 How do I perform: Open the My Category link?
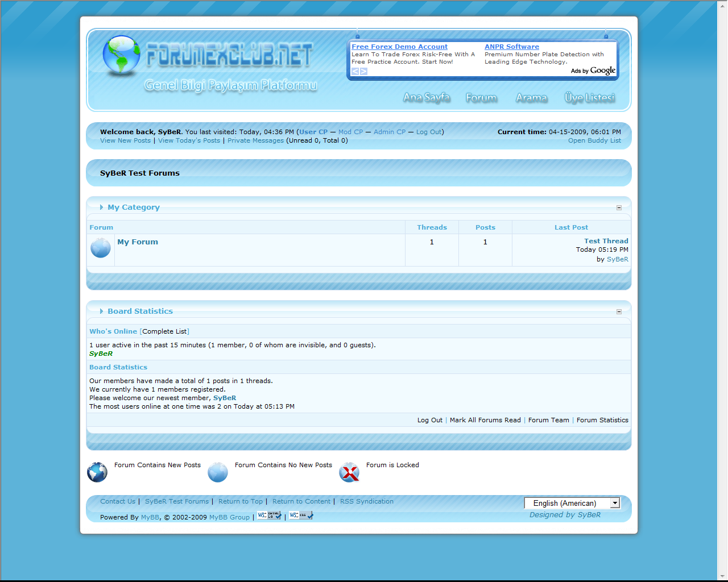click(134, 207)
